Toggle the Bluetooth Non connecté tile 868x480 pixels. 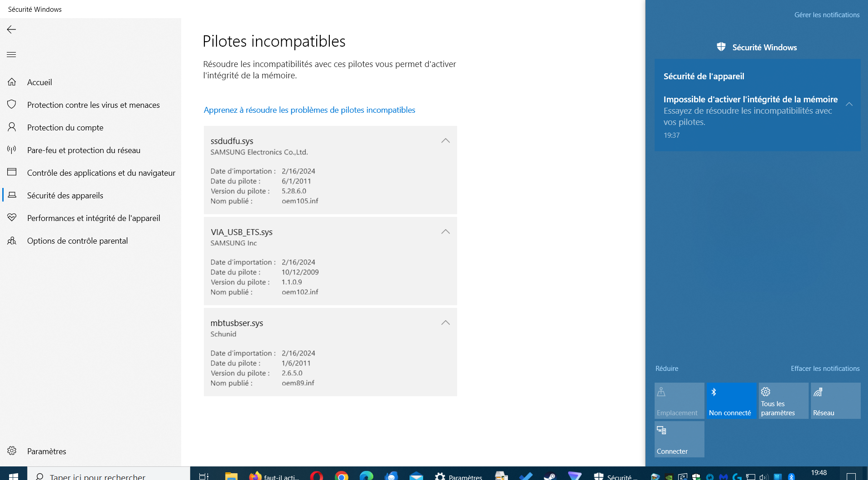732,401
